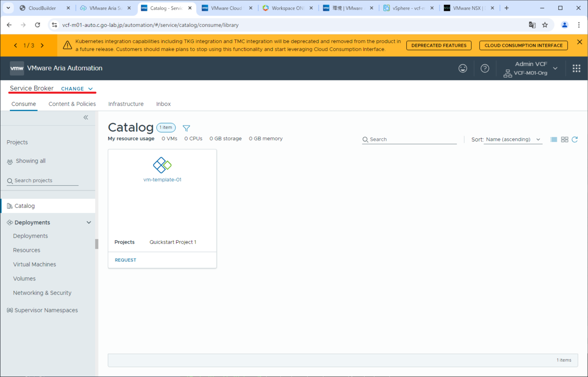
Task: Click the vm-template-01 catalog item icon
Action: 162,165
